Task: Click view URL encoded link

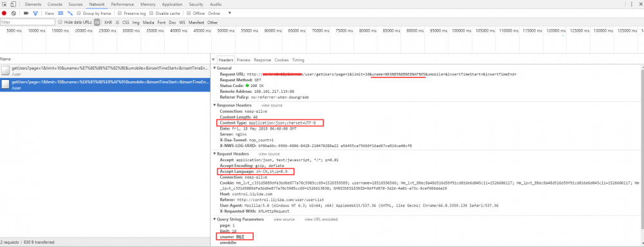Action: tap(321, 219)
